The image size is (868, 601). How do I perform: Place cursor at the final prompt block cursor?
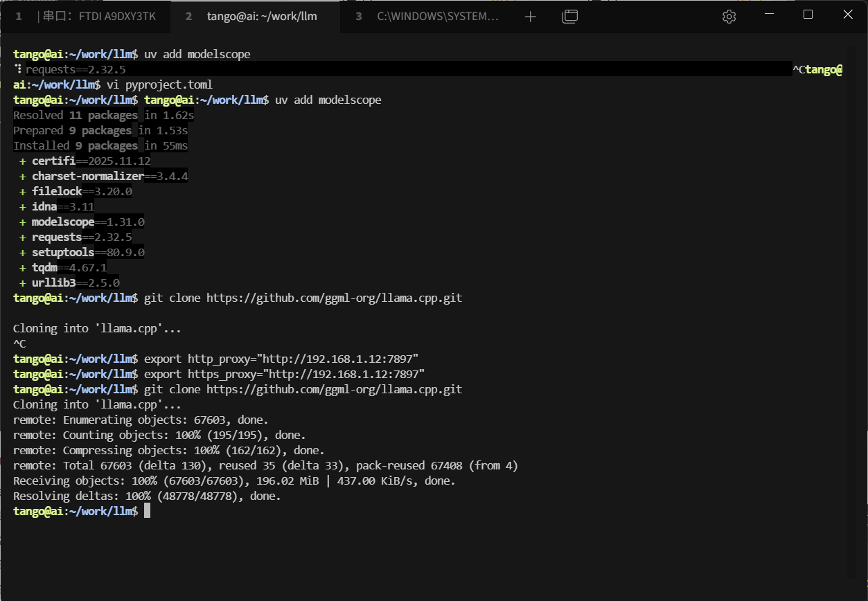(x=147, y=512)
